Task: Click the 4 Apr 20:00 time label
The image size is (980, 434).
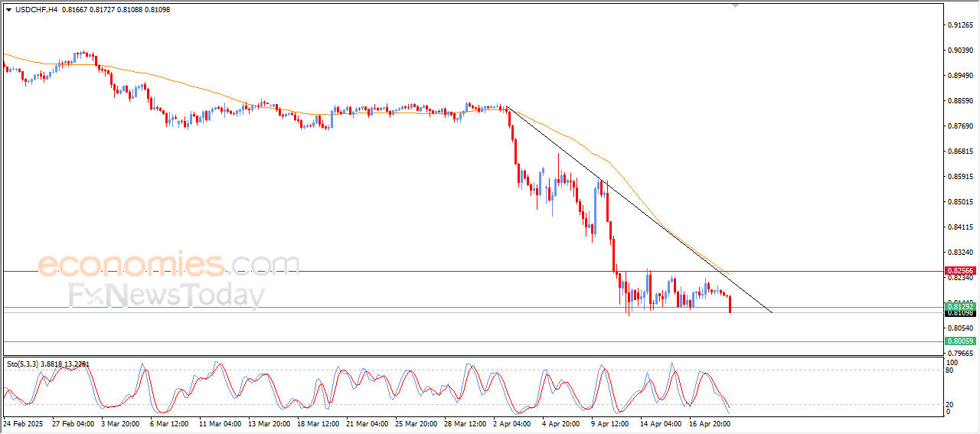Action: (563, 423)
